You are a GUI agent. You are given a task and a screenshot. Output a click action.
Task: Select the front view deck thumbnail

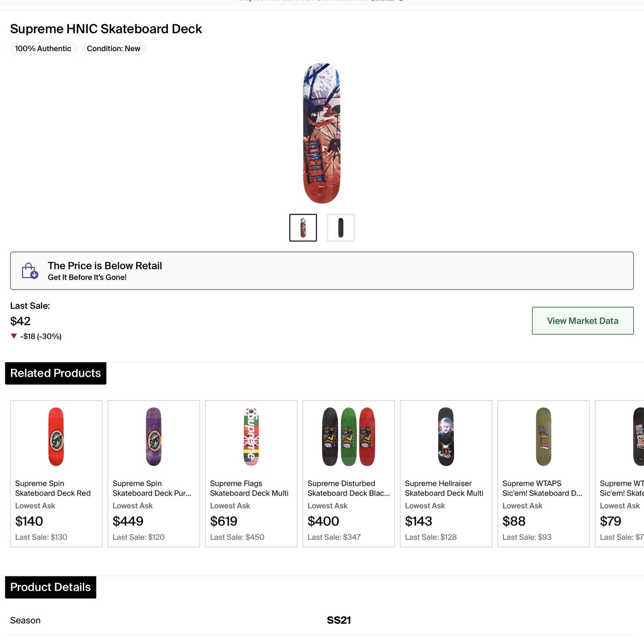coord(303,228)
